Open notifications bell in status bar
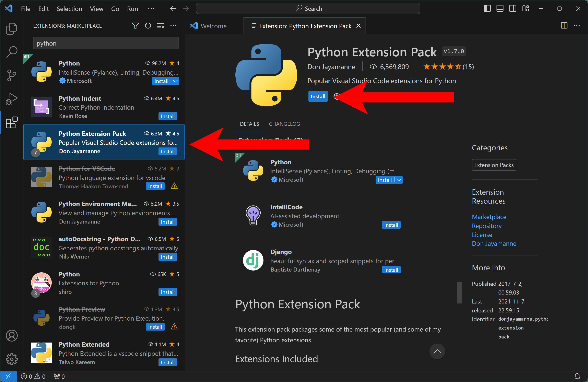Image resolution: width=588 pixels, height=382 pixels. (577, 376)
